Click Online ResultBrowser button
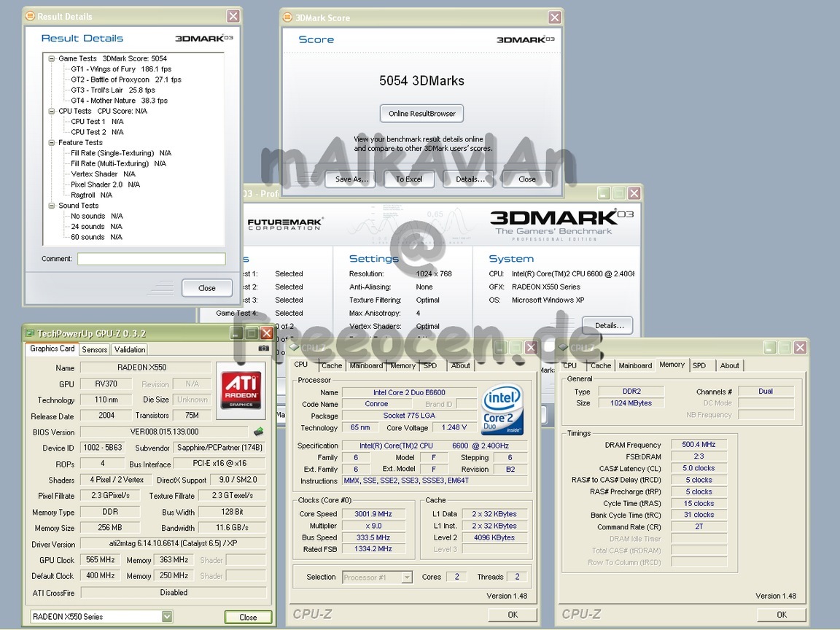This screenshot has width=840, height=630. [421, 114]
